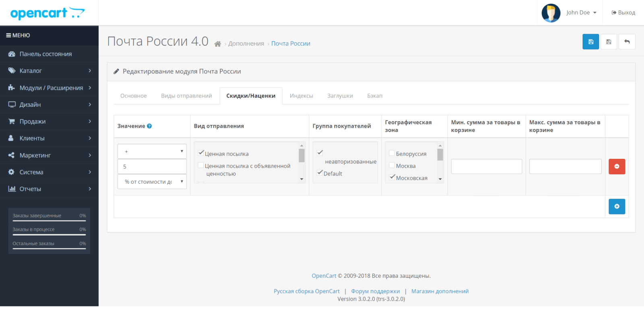Enable Ценная посылка с объявленной ценностью checkbox
This screenshot has height=314, width=644.
[201, 165]
